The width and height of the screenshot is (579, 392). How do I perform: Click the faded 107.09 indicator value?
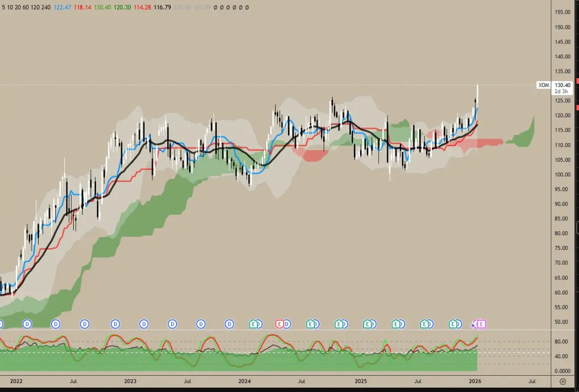(202, 7)
